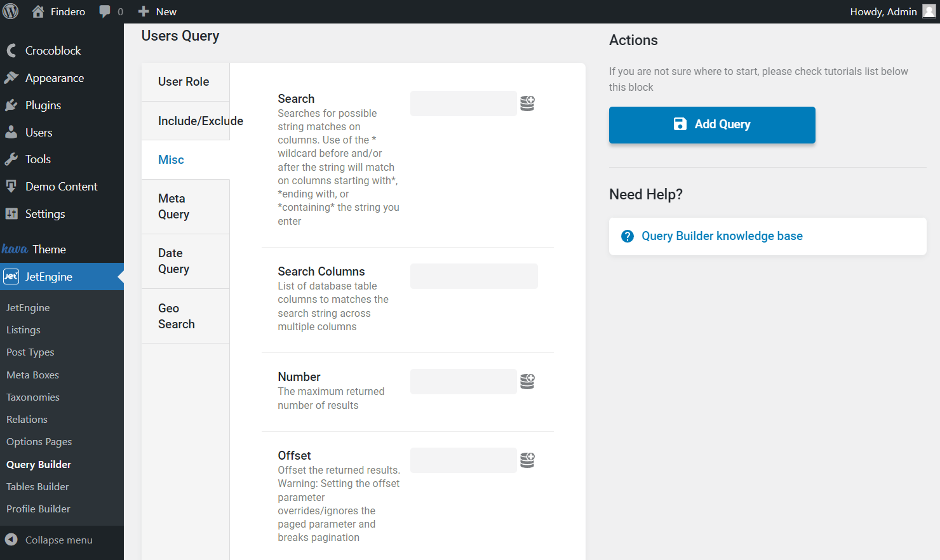Switch to the User Role tab

(x=185, y=81)
